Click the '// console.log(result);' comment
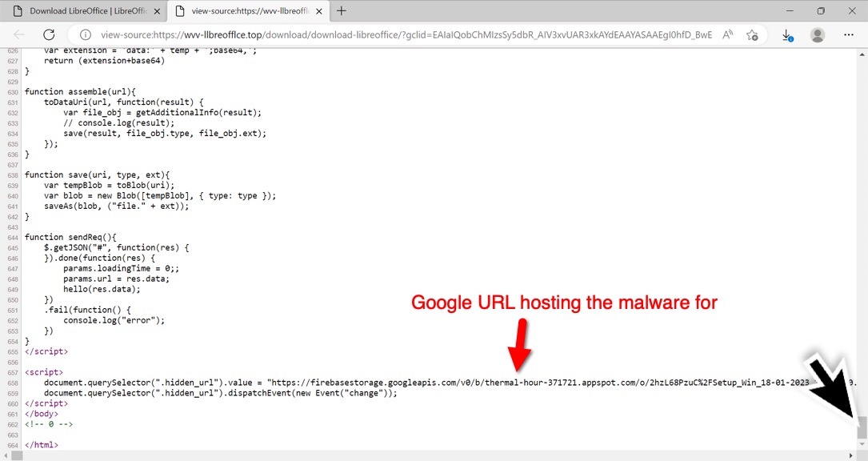 coord(118,123)
